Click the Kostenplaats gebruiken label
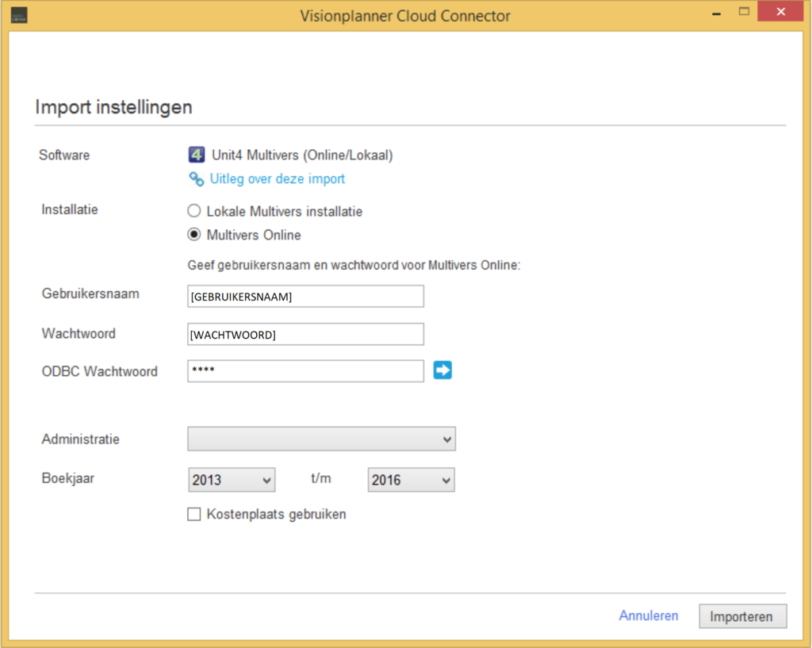812x648 pixels. (x=276, y=515)
